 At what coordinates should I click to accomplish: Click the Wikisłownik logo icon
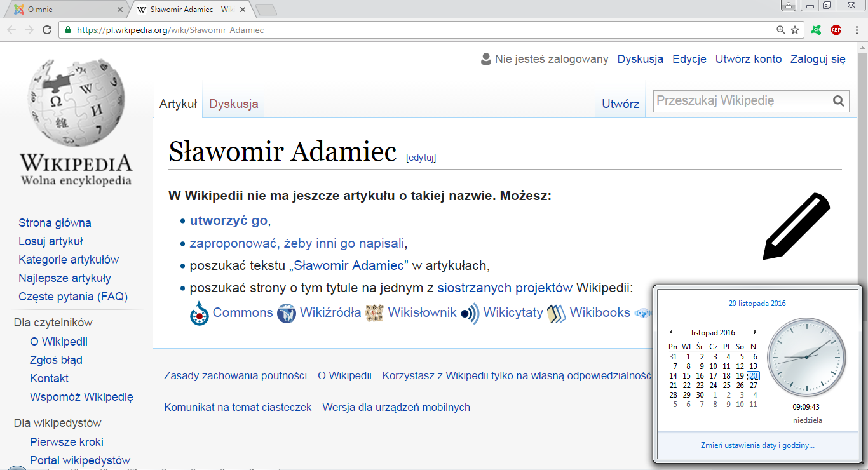[374, 313]
